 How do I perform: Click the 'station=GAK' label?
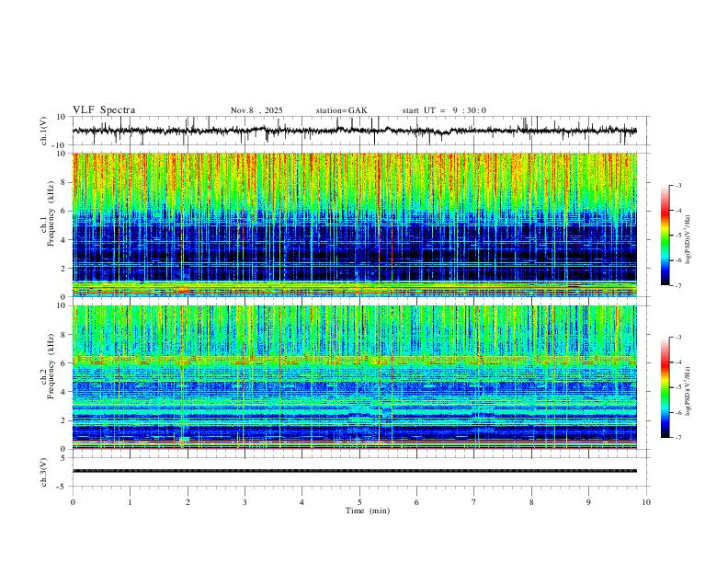click(x=342, y=110)
